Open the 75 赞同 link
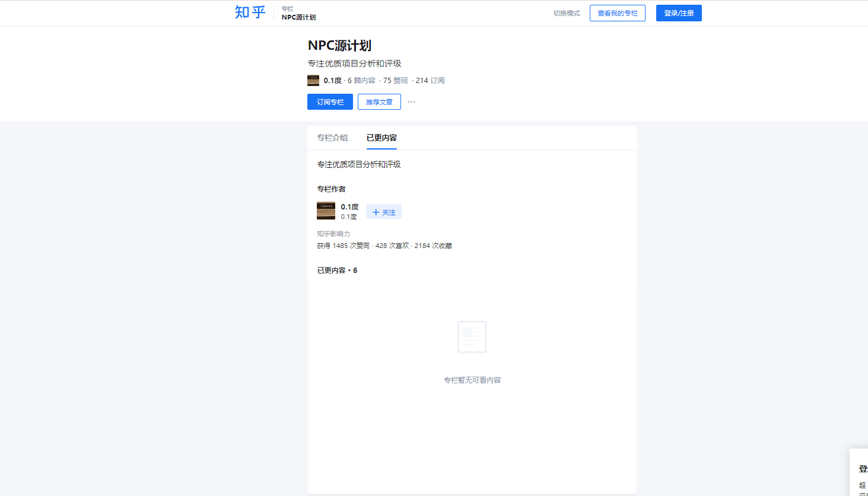868x496 pixels. click(x=396, y=80)
